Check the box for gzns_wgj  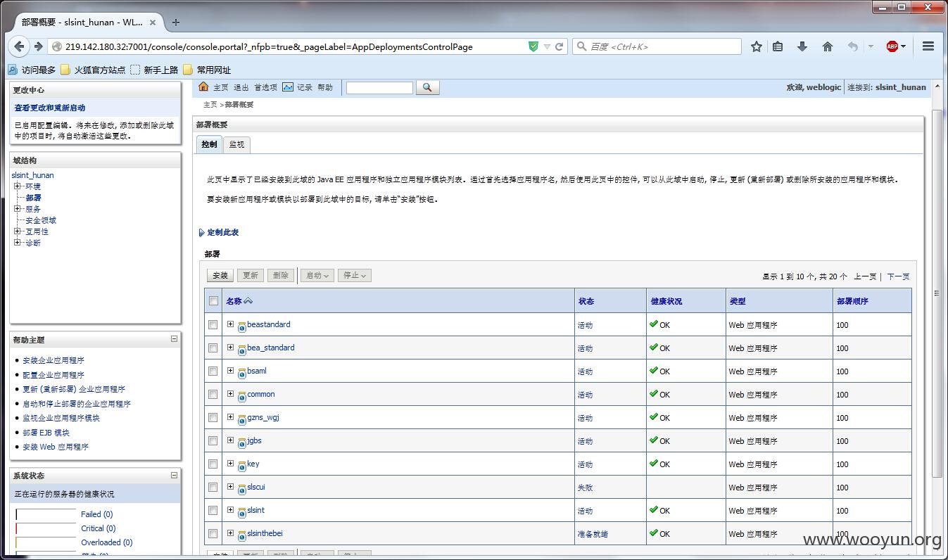[213, 418]
